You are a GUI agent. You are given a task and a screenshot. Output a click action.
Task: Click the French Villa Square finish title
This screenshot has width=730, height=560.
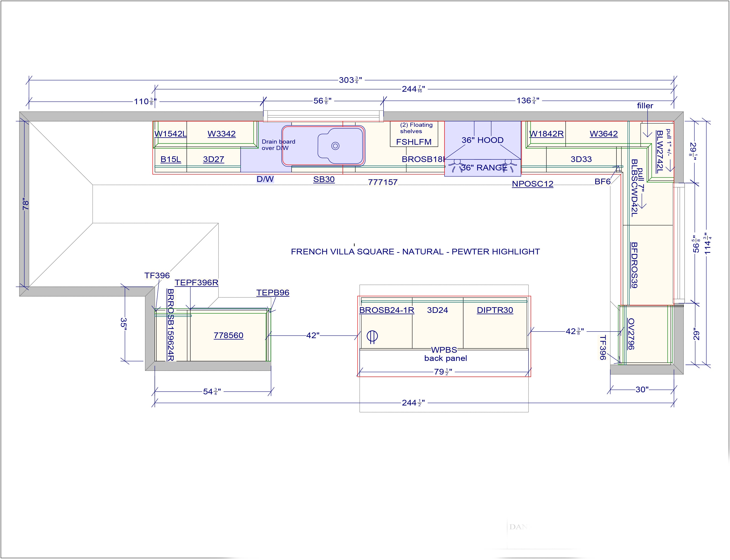(415, 252)
